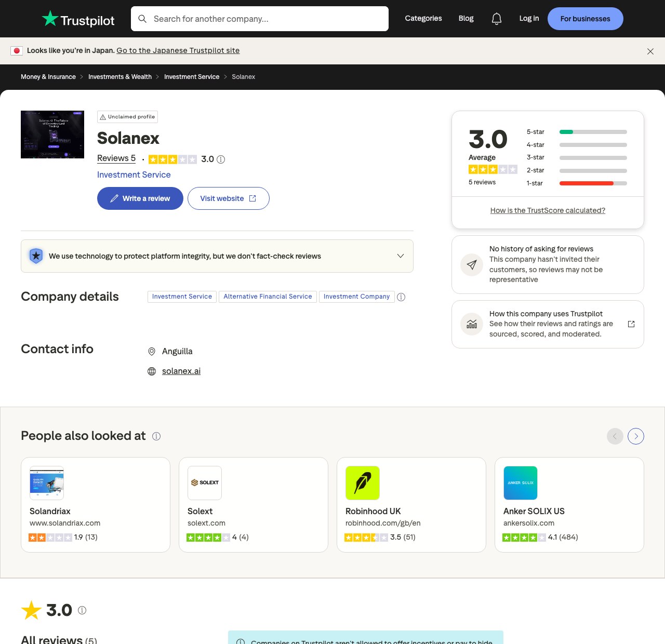Click Investment Service link under Solanex
Image resolution: width=665 pixels, height=644 pixels.
134,175
